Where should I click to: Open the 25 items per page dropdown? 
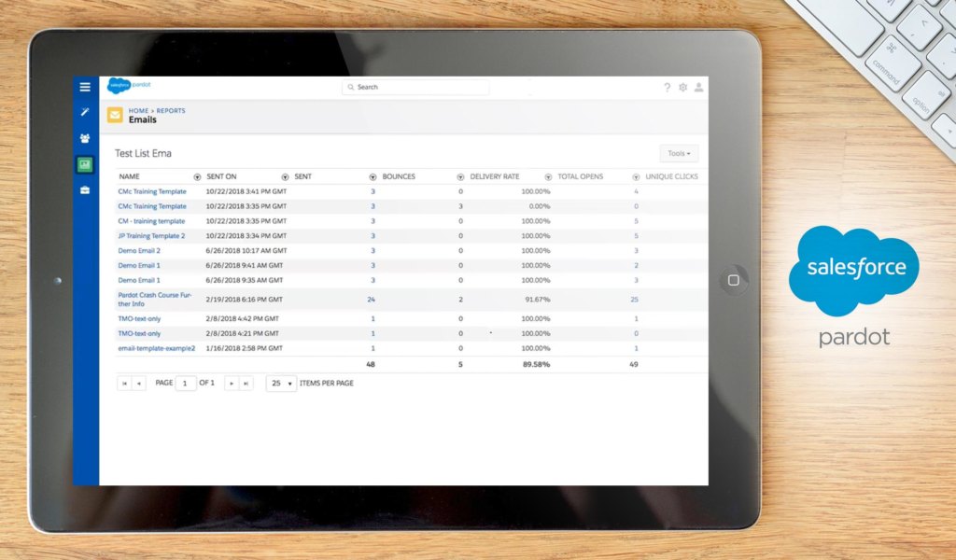281,384
